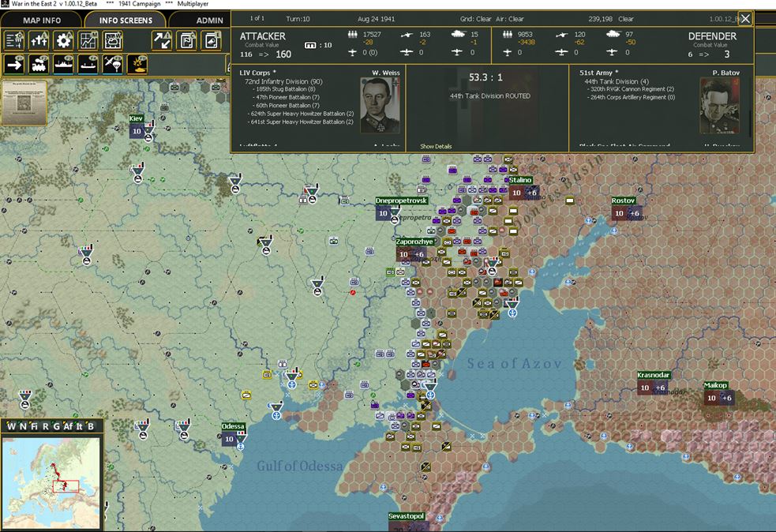This screenshot has width=776, height=532.
Task: Open the weather map icon
Action: pyautogui.click(x=113, y=40)
